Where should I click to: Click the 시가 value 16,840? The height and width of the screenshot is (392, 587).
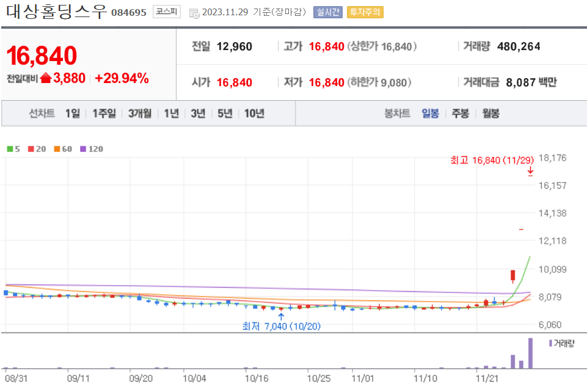[x=235, y=82]
